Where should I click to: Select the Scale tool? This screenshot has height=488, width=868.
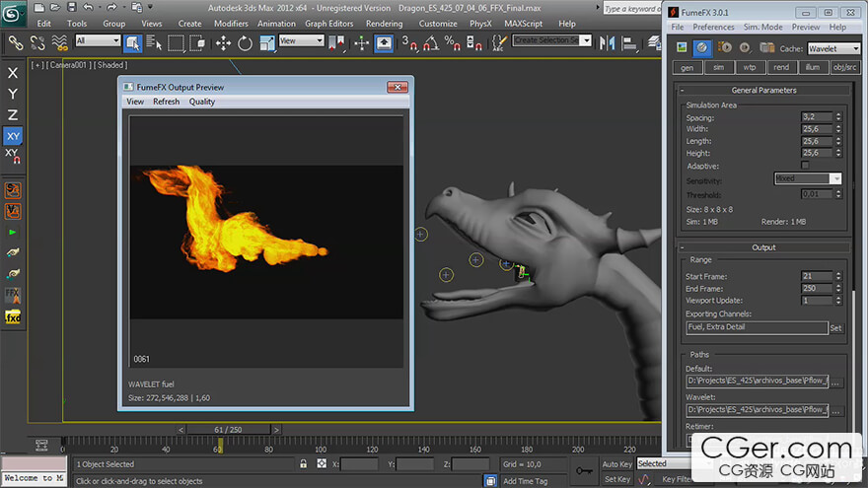(267, 42)
